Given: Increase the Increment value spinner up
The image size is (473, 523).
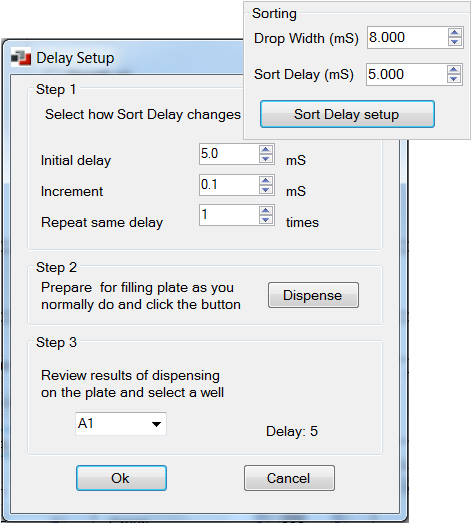Looking at the screenshot, I should point(266,180).
